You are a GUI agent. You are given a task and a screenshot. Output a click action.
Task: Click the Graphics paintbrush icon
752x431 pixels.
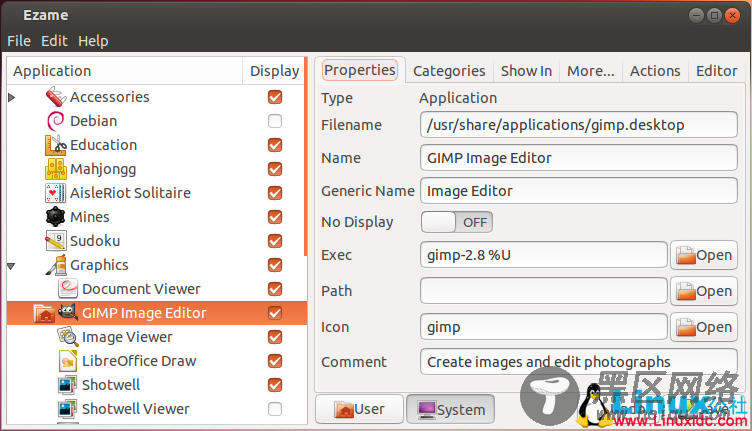click(56, 265)
